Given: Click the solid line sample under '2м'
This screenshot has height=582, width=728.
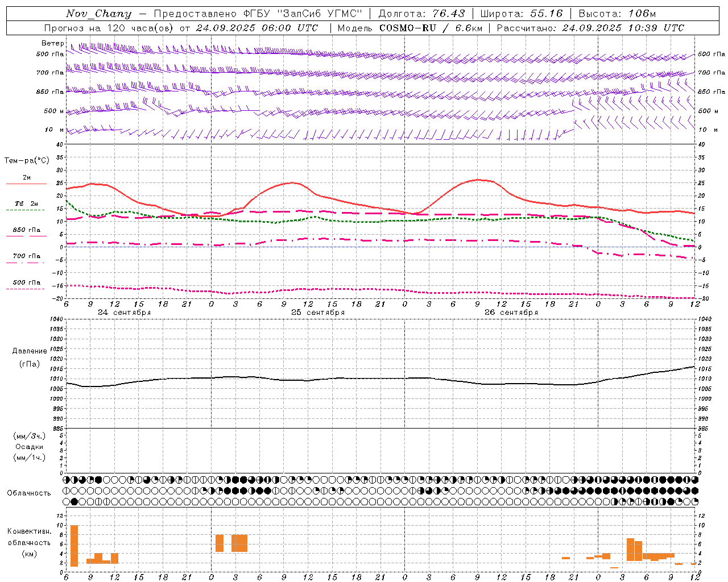Looking at the screenshot, I should click(26, 184).
